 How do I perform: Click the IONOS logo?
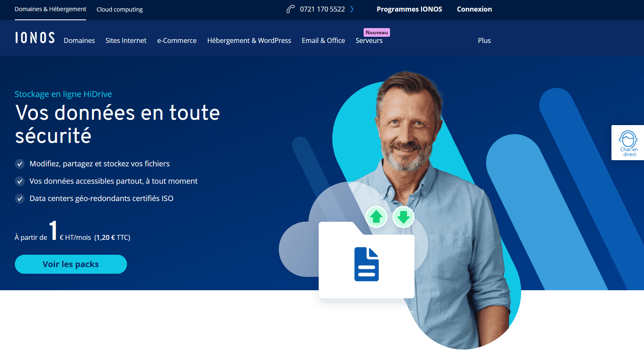click(x=35, y=38)
